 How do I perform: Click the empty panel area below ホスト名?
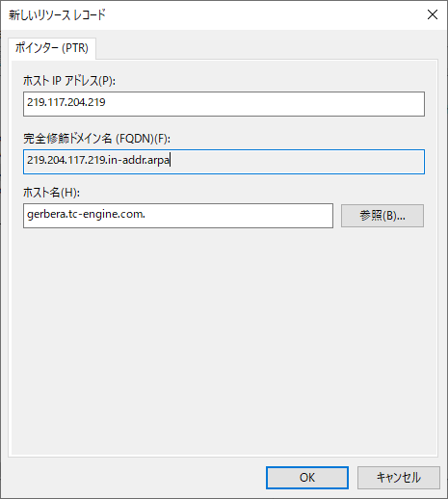click(x=224, y=340)
